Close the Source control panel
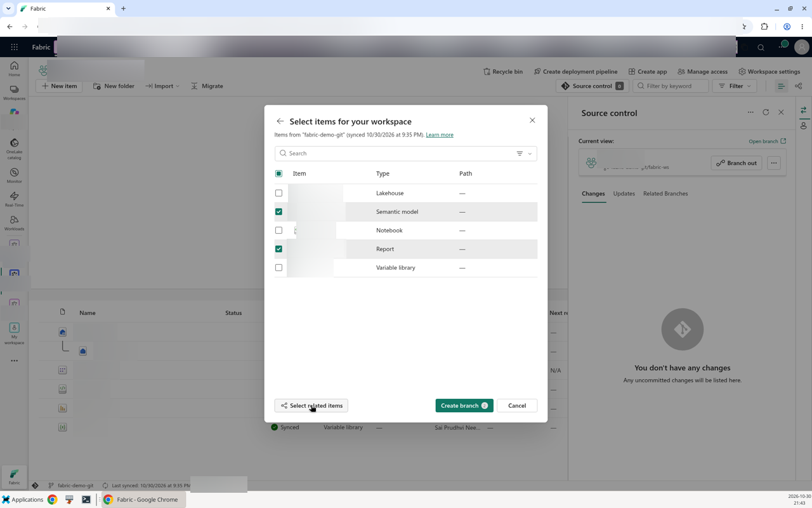 coord(781,112)
